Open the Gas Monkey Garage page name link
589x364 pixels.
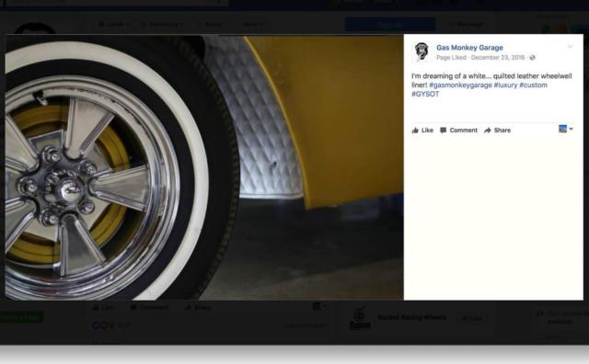(469, 47)
